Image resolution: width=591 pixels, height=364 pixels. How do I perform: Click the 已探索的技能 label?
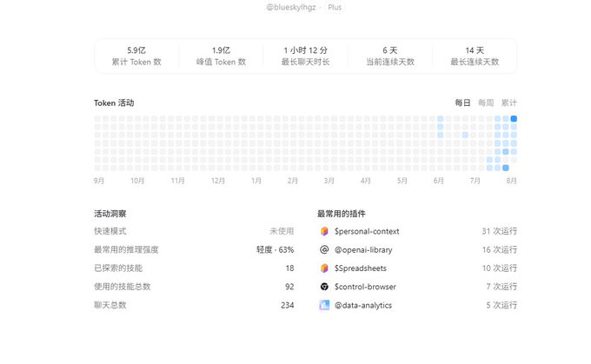[x=118, y=268]
